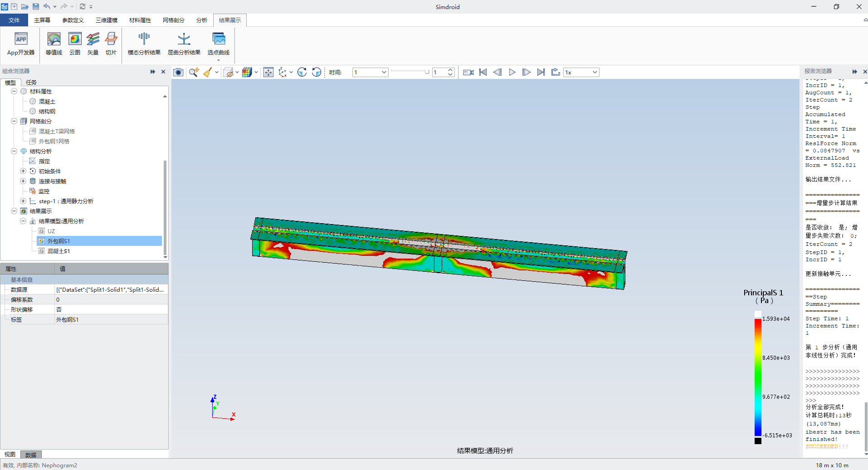Click the fit-to-view icon

pos(268,72)
